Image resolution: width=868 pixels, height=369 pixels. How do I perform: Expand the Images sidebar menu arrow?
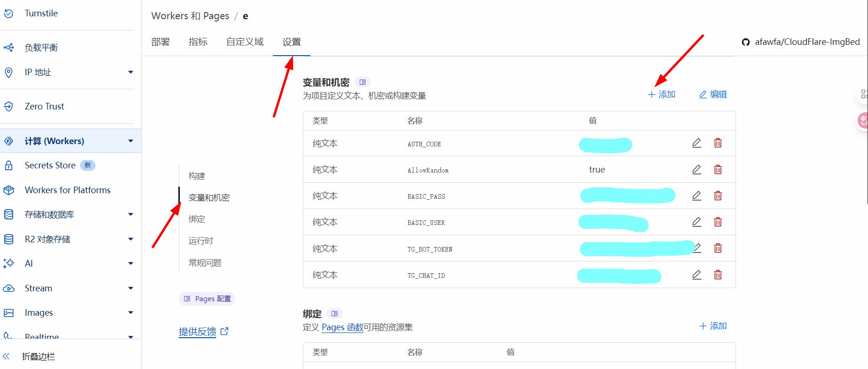click(131, 312)
